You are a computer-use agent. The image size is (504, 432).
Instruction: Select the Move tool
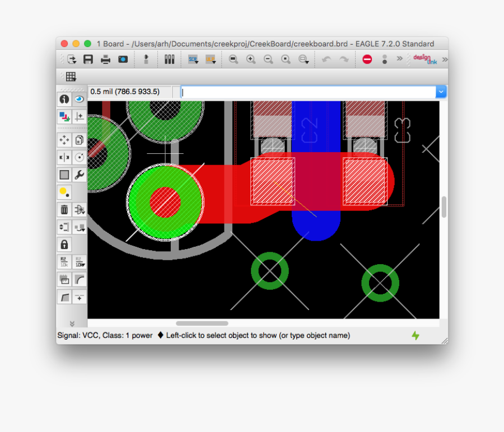point(64,140)
